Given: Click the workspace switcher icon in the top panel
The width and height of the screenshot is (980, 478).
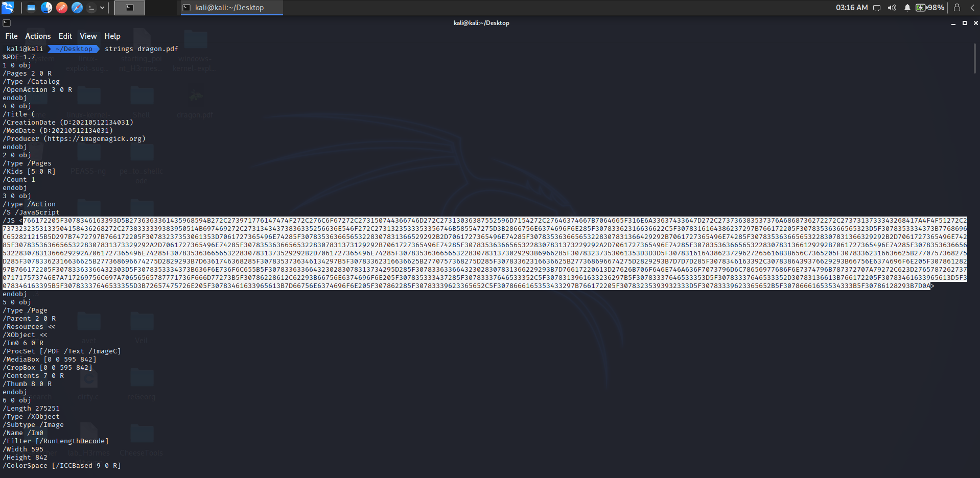Looking at the screenshot, I should click(31, 7).
